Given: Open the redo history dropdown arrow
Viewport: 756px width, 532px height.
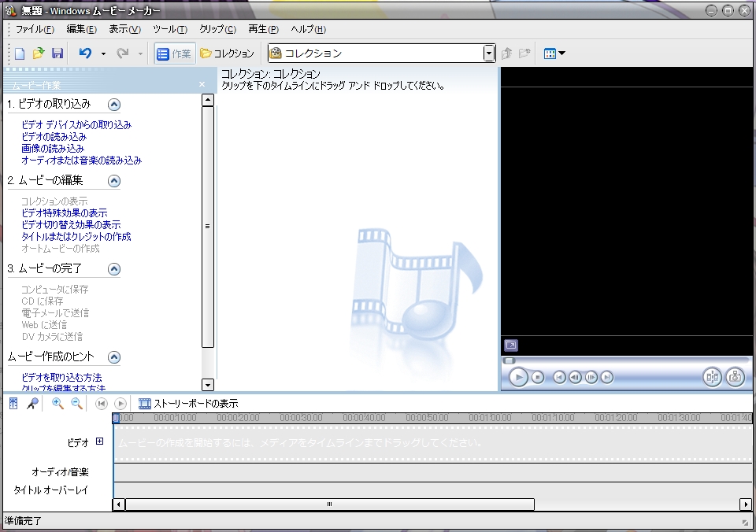Looking at the screenshot, I should [x=140, y=54].
